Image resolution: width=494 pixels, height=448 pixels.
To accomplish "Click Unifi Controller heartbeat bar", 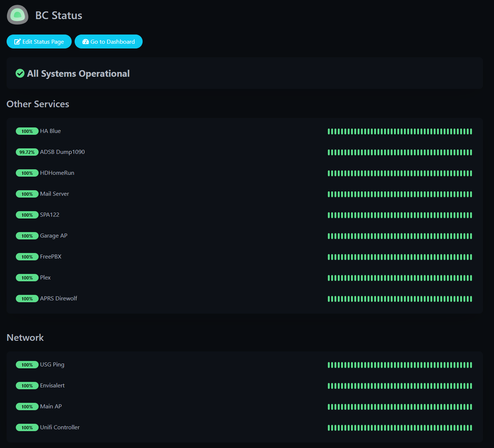I will 400,428.
